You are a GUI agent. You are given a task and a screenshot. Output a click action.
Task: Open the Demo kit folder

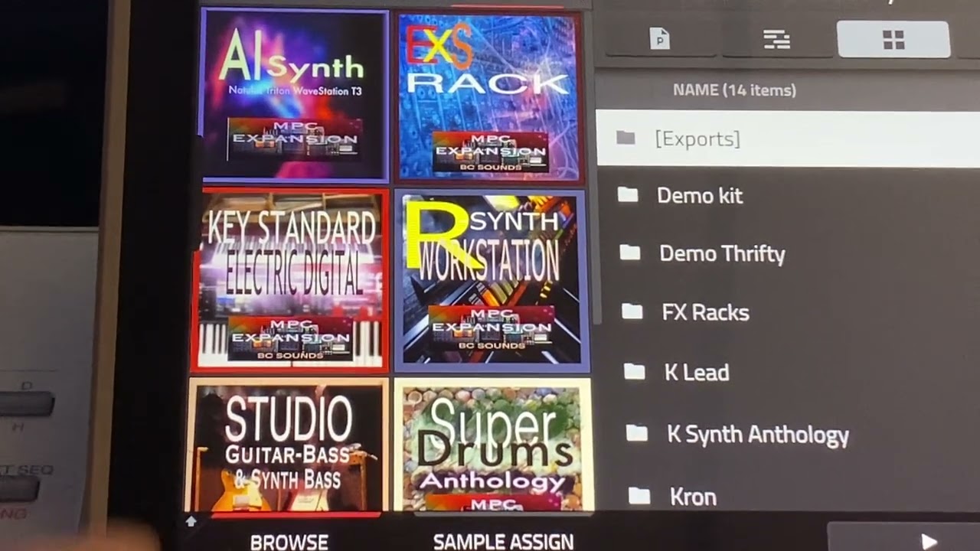coord(788,195)
